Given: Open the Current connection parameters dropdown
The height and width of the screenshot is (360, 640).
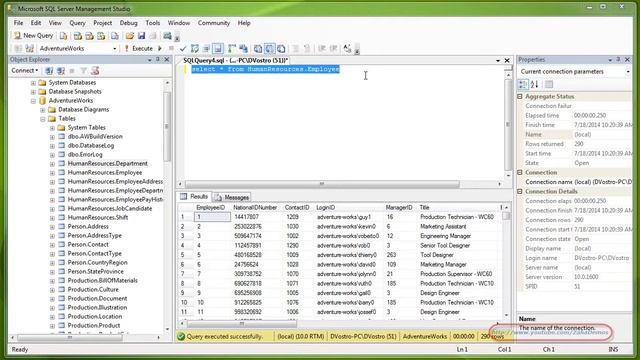Looking at the screenshot, I should [628, 72].
